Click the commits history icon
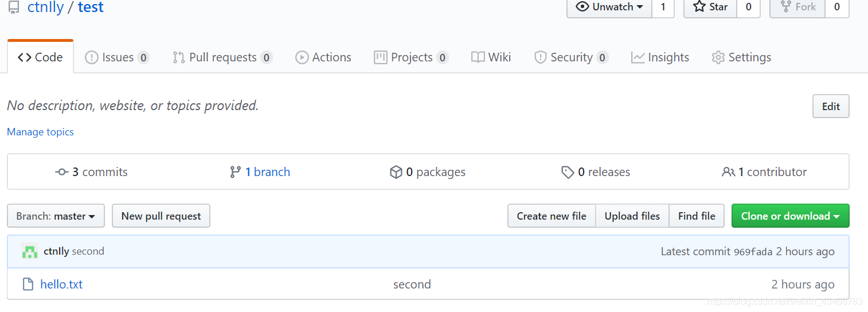The height and width of the screenshot is (312, 868). pos(62,172)
